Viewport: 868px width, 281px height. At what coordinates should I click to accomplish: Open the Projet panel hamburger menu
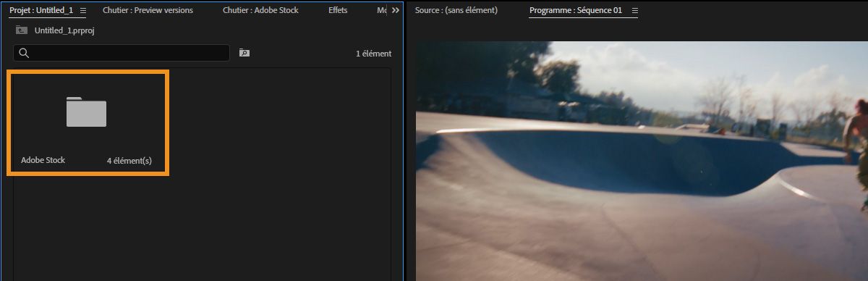point(83,11)
